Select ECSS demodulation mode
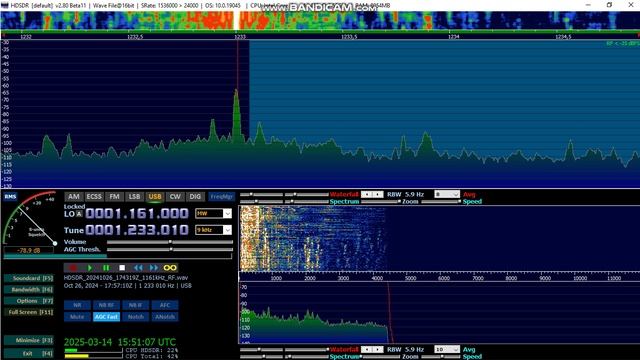Screen dimensions: 640x360 click(94, 197)
